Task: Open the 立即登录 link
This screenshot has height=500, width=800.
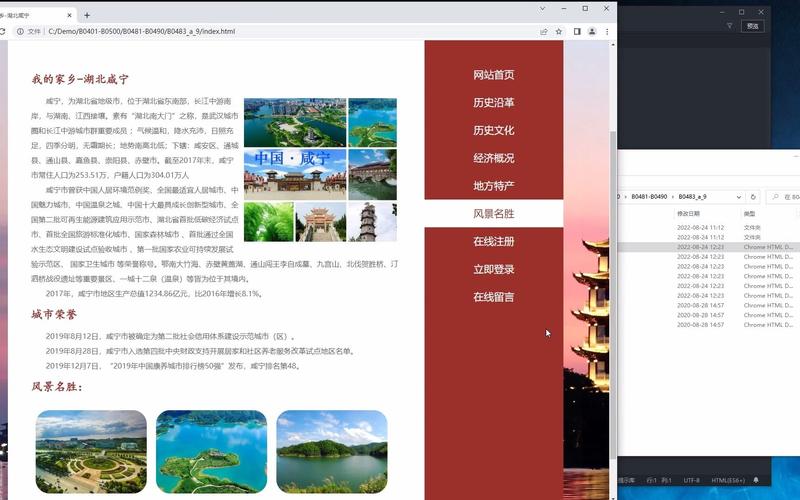Action: coord(493,269)
